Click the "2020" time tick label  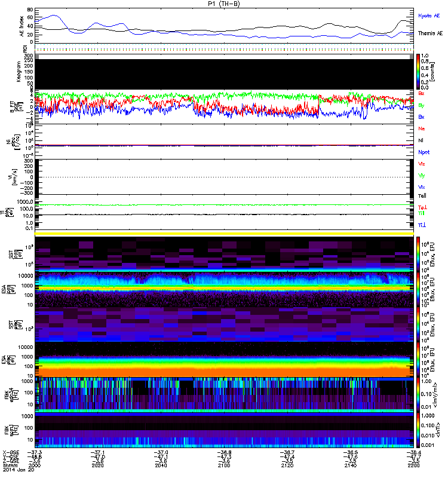(x=97, y=465)
